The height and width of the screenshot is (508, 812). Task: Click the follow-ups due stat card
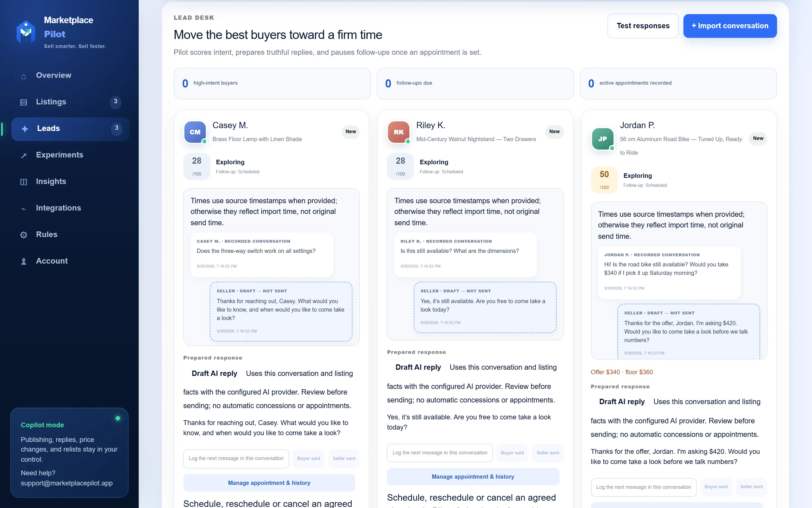click(x=475, y=83)
